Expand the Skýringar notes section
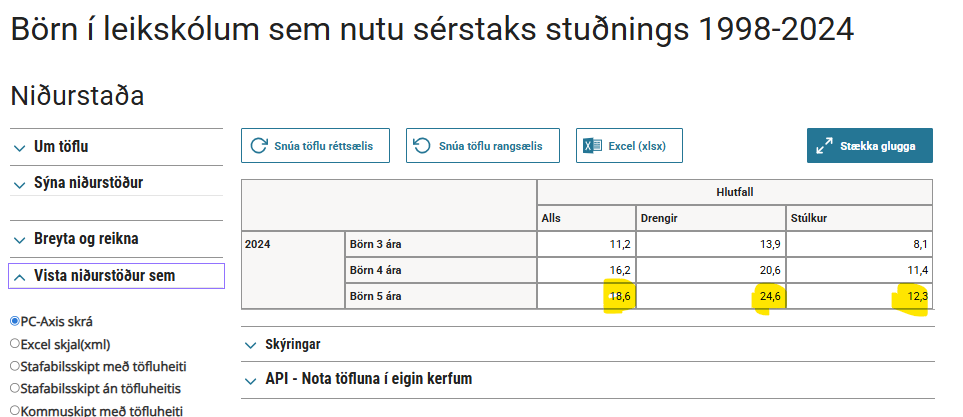963x417 pixels. click(291, 344)
